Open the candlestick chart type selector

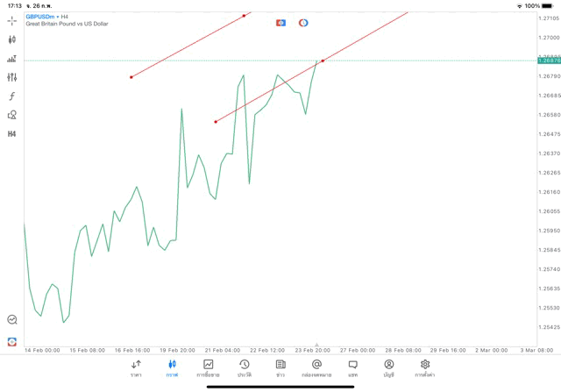coord(12,39)
